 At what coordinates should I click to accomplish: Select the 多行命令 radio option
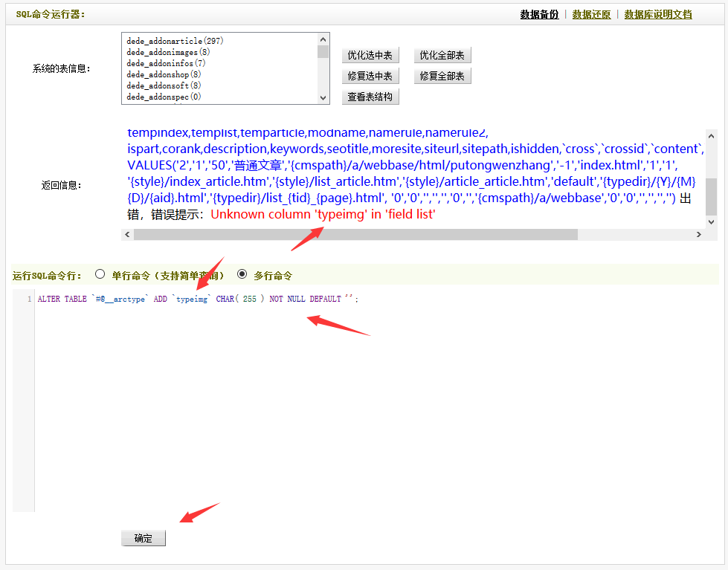242,273
